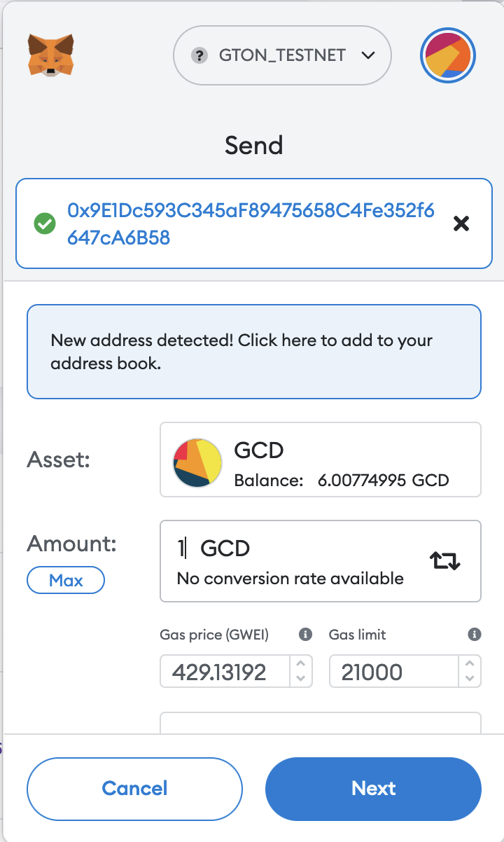The height and width of the screenshot is (842, 504).
Task: Open the GCD asset selector
Action: [321, 460]
